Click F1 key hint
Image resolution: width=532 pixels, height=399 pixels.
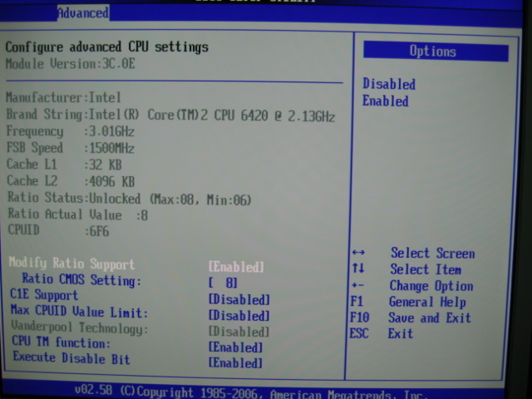(357, 301)
